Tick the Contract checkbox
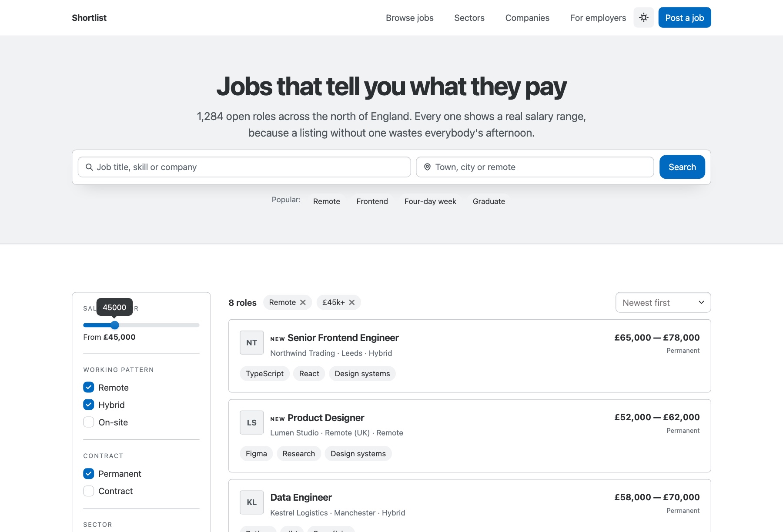Viewport: 783px width, 532px height. (89, 491)
